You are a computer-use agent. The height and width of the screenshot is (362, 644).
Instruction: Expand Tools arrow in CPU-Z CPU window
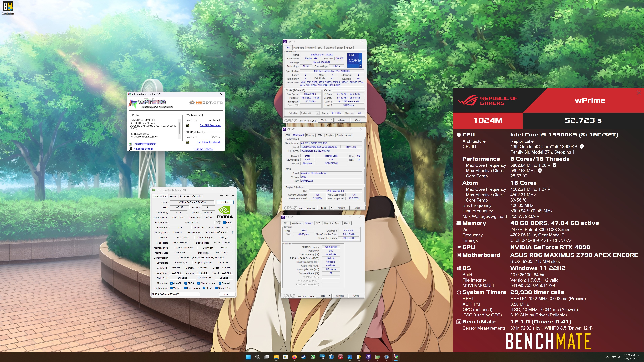tap(332, 120)
